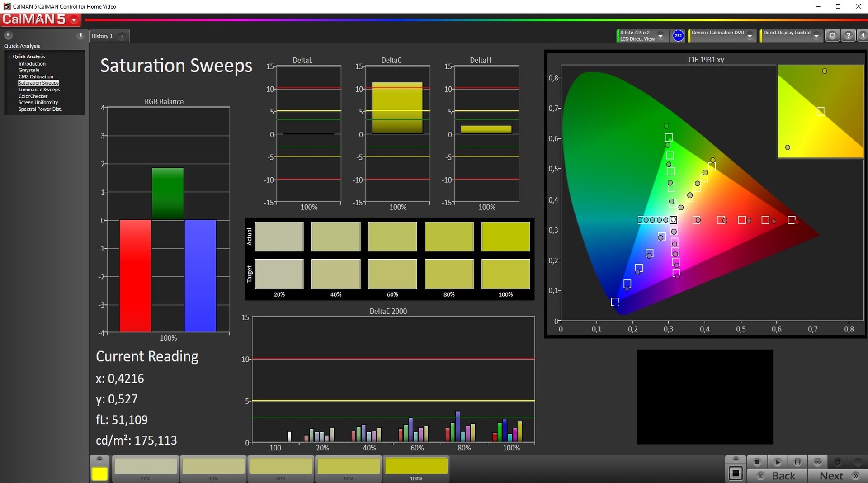Open the settings gear icon
The image size is (868, 483).
coord(832,35)
